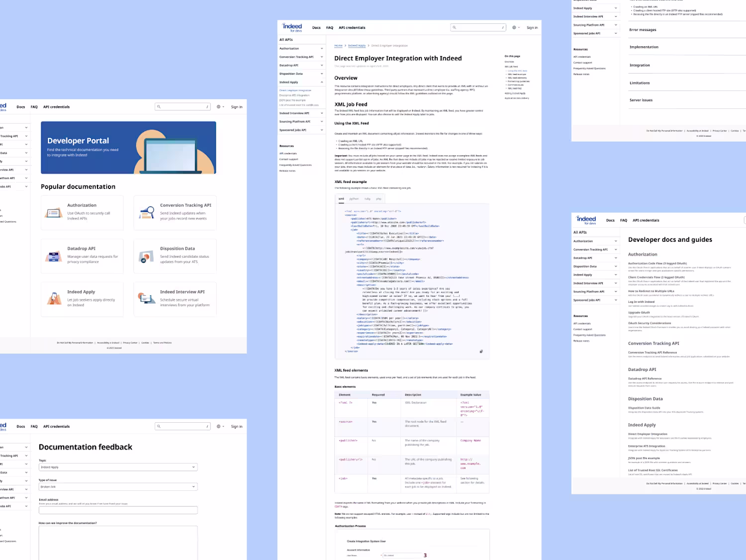Click the search field in the Direct Employer Integration page header

[x=478, y=27]
